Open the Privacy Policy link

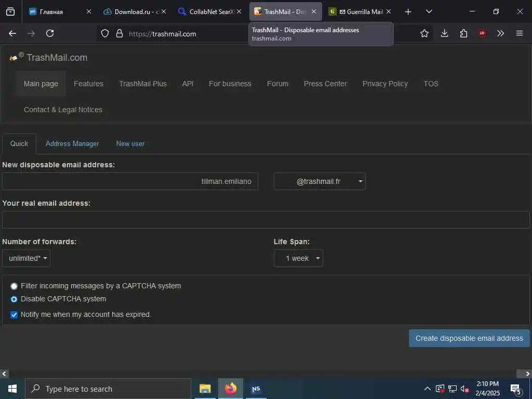[x=385, y=84]
